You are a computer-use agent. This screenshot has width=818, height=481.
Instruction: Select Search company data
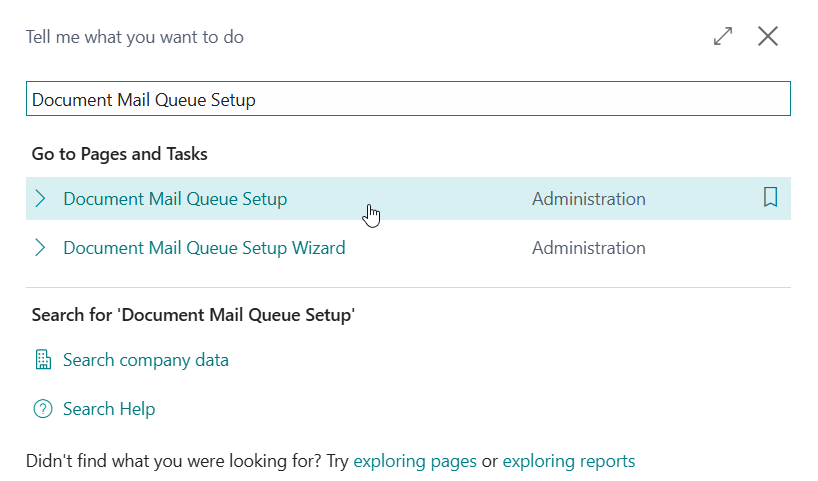[146, 360]
